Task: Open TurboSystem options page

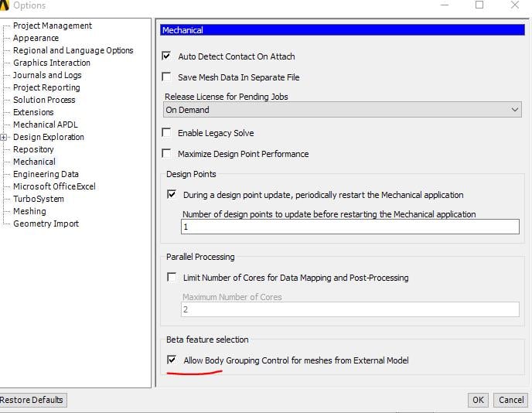Action: tap(39, 199)
